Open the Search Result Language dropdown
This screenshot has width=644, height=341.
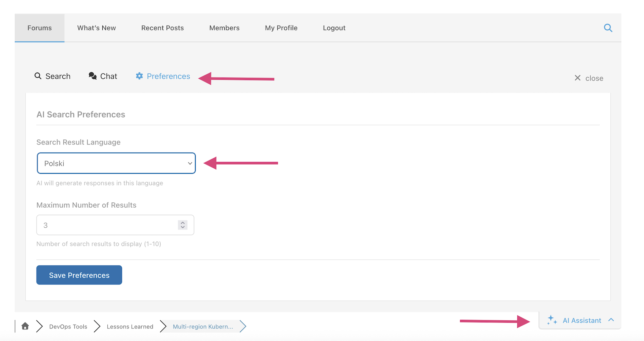pyautogui.click(x=116, y=163)
